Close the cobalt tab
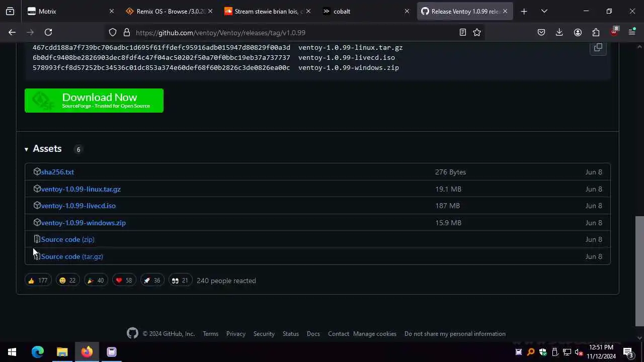This screenshot has width=644, height=362. (x=407, y=11)
